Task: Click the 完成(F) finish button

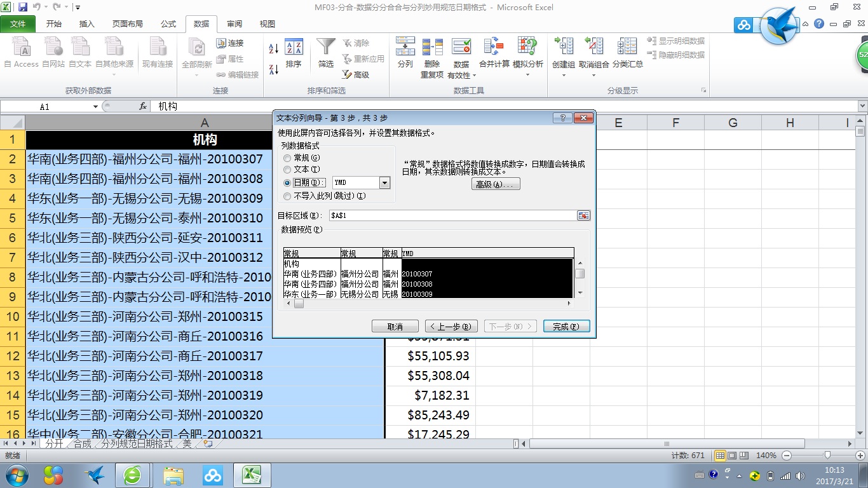Action: tap(566, 326)
